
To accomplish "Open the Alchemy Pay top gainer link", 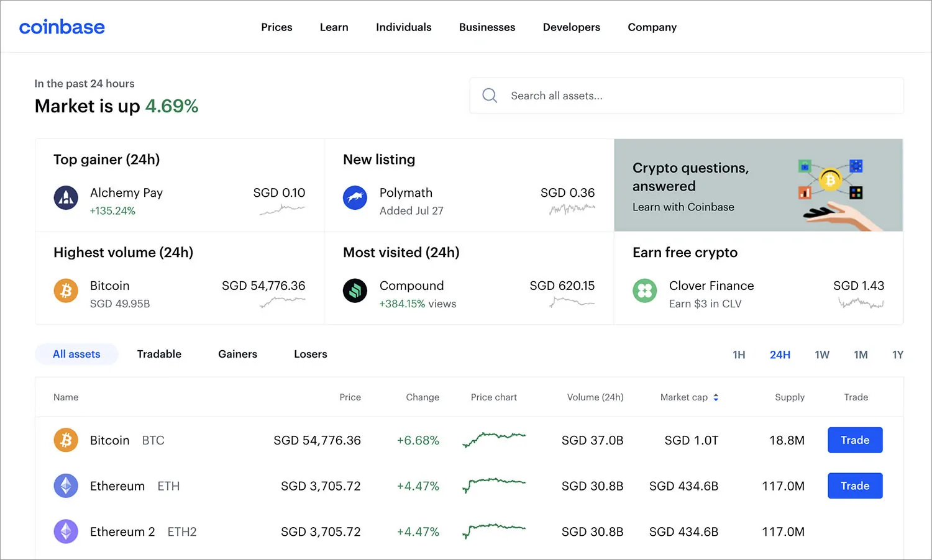I will 180,185.
